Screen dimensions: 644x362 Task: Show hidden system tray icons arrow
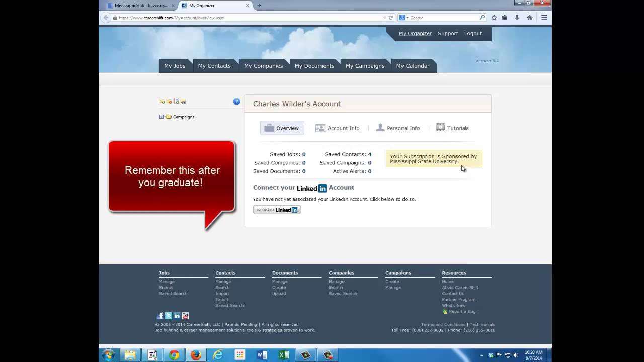point(482,355)
